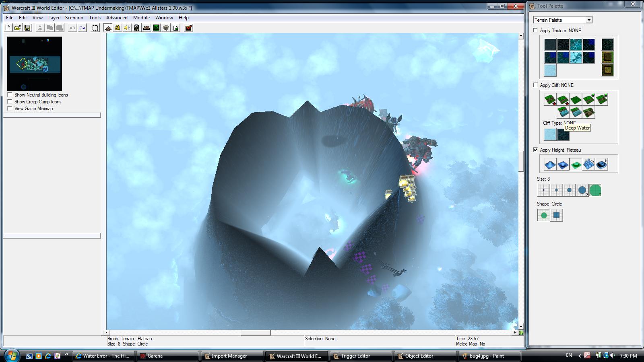Select the Deep Water cliff tool

point(563,112)
